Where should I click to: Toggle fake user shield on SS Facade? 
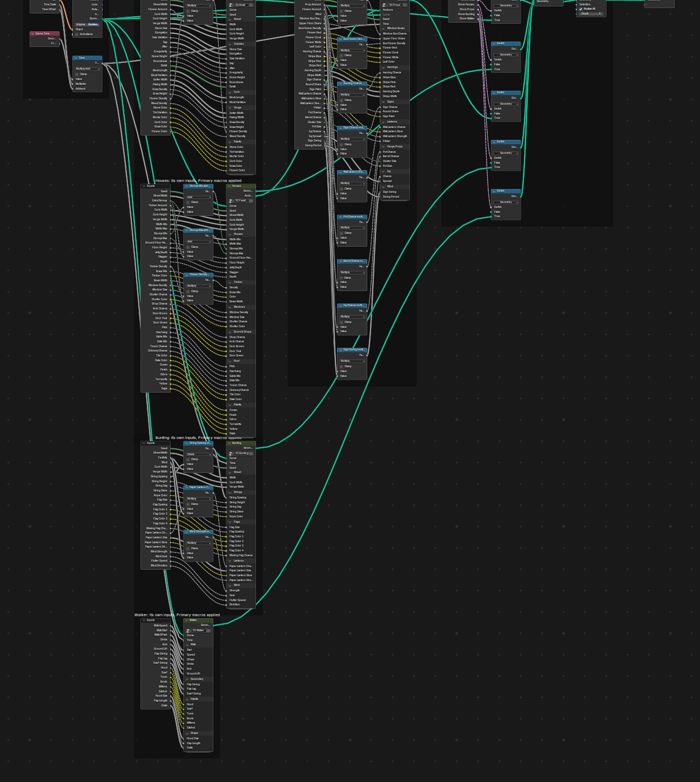pyautogui.click(x=251, y=201)
